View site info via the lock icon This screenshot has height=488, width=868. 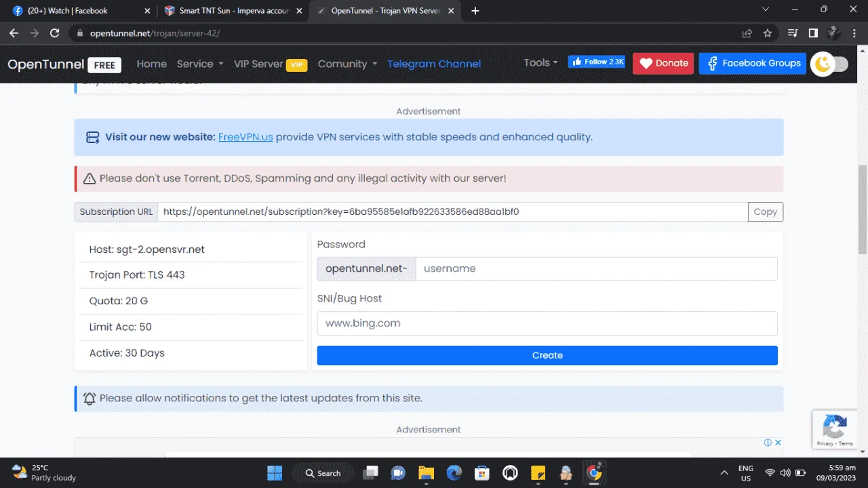(80, 33)
